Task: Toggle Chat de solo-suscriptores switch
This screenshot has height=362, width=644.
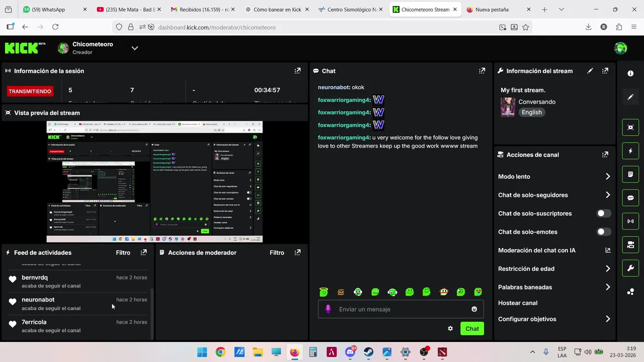Action: 604,213
